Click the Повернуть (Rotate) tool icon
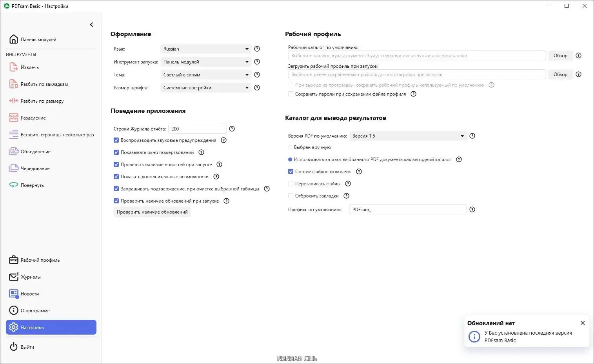Viewport: 594px width, 364px height. tap(14, 185)
